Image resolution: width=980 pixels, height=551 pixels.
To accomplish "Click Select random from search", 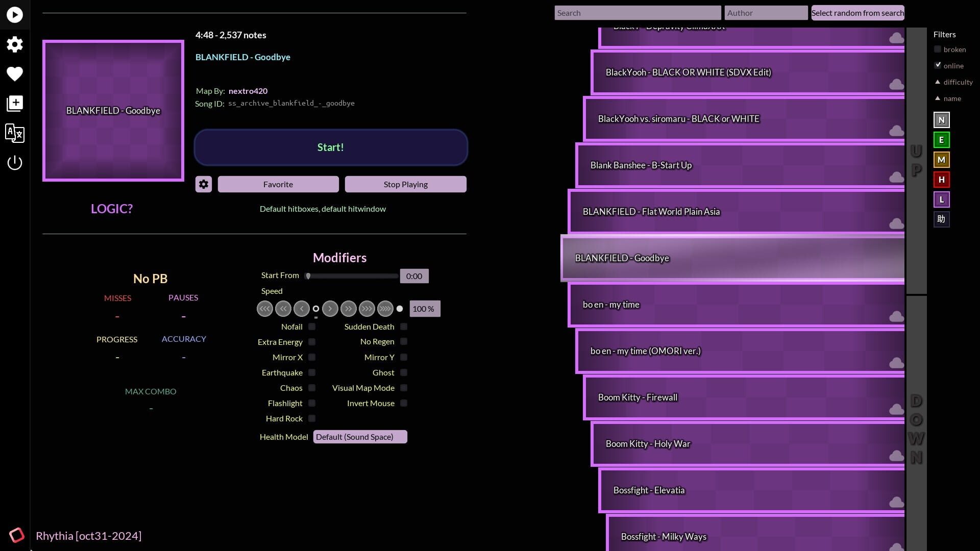I will pyautogui.click(x=857, y=13).
